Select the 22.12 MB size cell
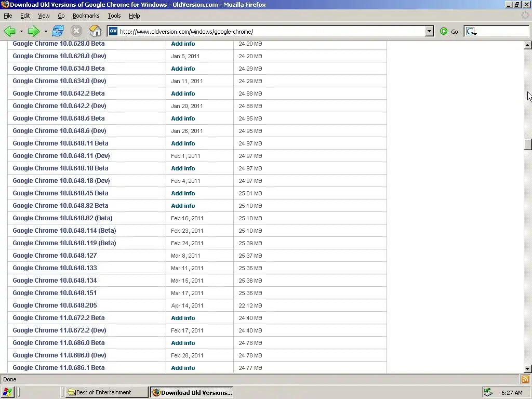This screenshot has width=532, height=399. point(250,305)
